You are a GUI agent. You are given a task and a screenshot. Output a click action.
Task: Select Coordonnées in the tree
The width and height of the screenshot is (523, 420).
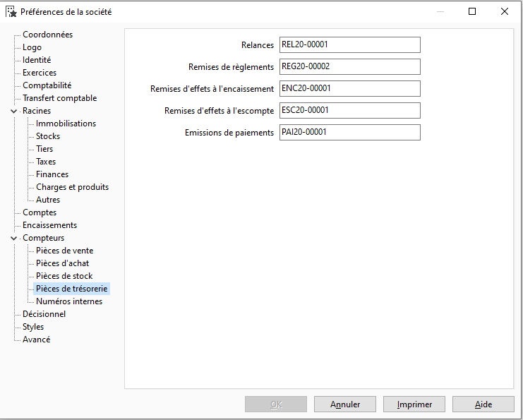point(47,35)
